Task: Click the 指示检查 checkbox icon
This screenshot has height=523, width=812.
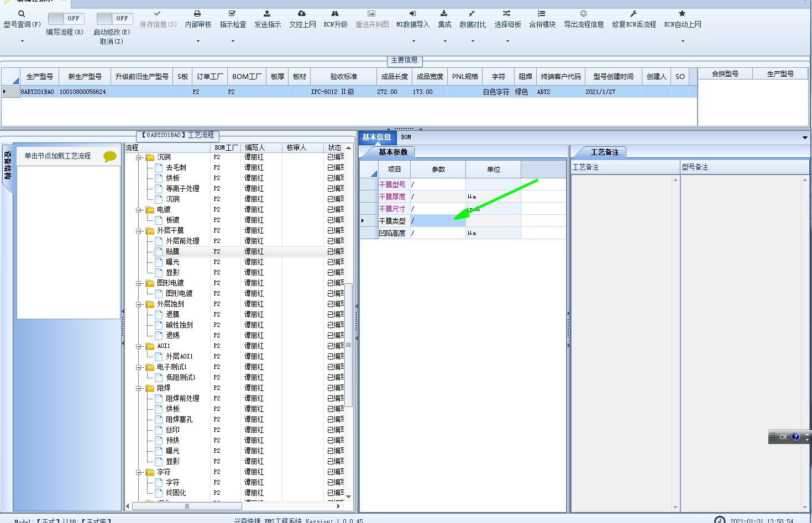Action: point(232,13)
